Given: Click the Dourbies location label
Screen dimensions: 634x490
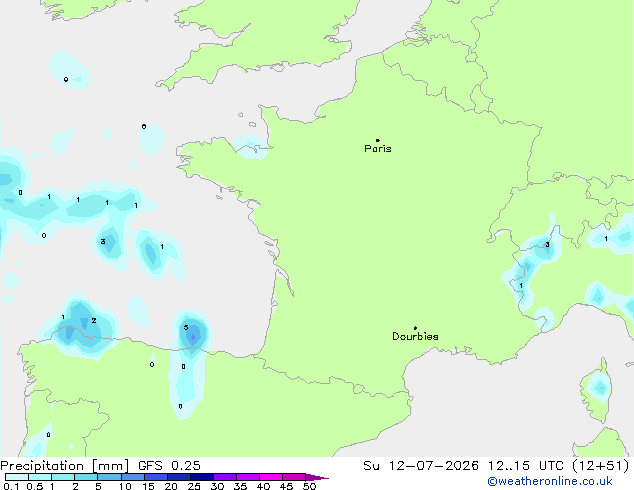Looking at the screenshot, I should [415, 336].
